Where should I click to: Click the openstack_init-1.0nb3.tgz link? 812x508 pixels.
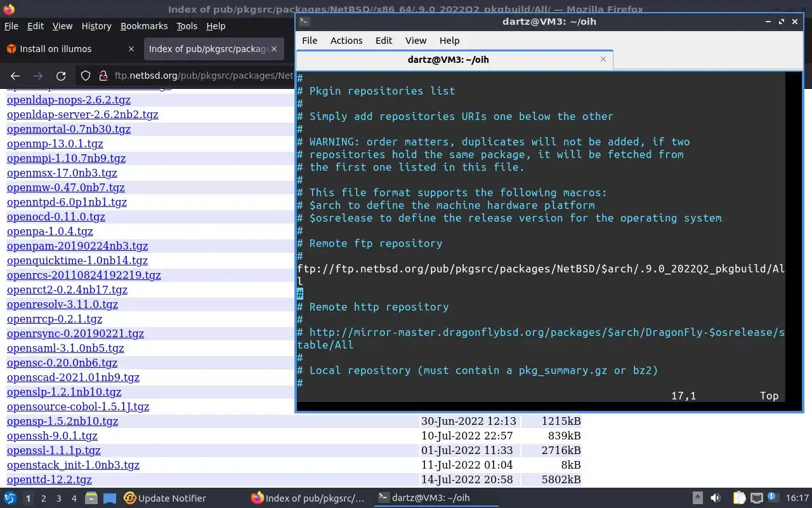pyautogui.click(x=73, y=465)
